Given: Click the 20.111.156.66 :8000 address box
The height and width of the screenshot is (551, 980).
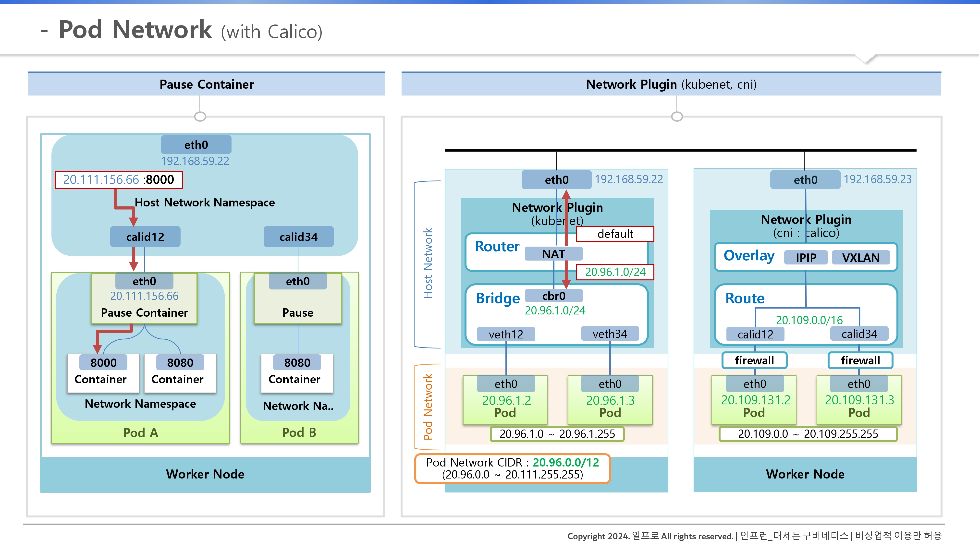Looking at the screenshot, I should 118,180.
